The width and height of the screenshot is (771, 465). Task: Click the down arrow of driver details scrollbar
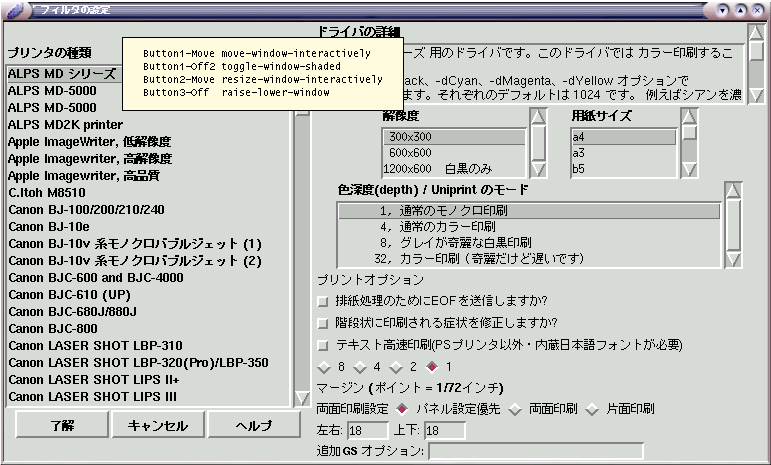[756, 95]
